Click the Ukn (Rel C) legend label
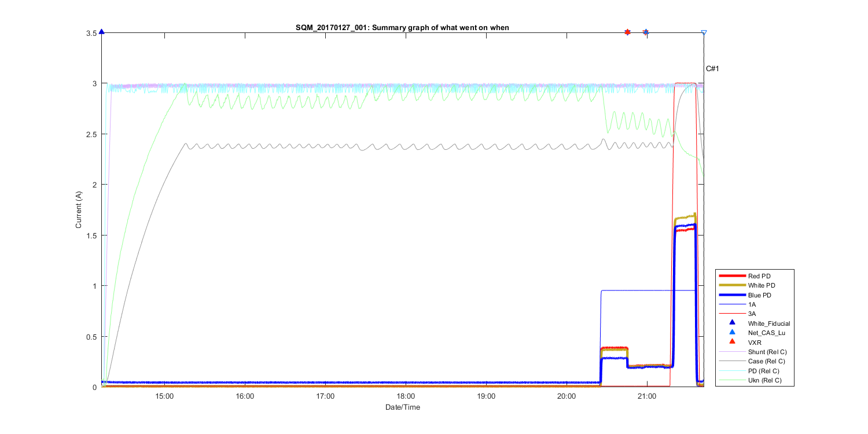This screenshot has height=434, width=868. click(765, 380)
